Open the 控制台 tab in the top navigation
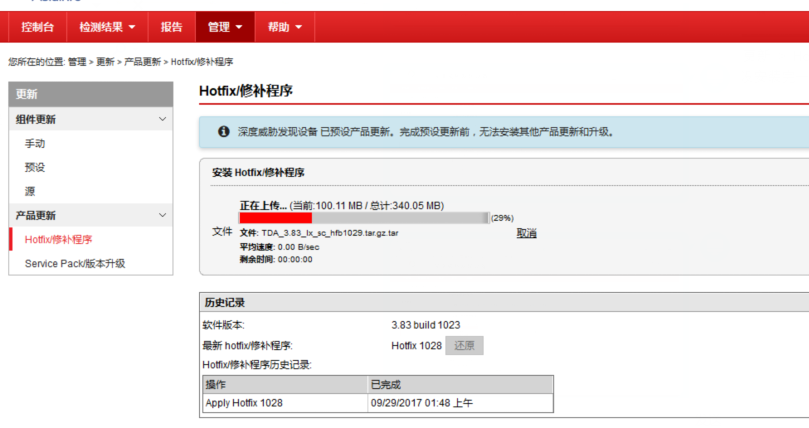Viewport: 809px width, 428px height. 38,27
